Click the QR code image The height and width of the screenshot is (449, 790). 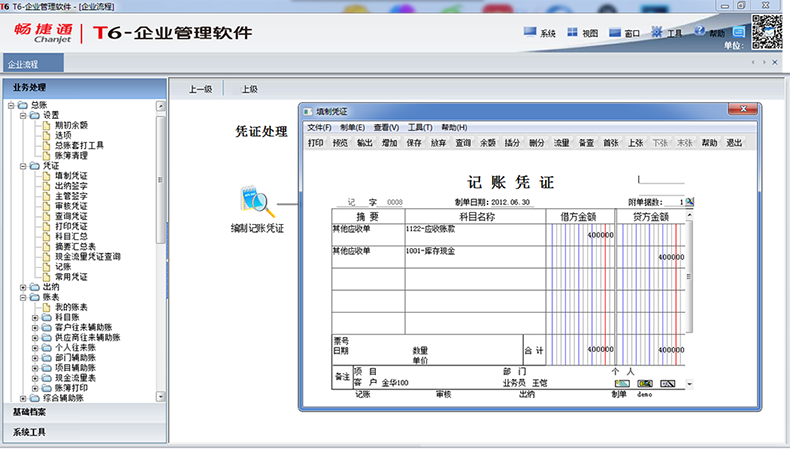pos(767,32)
